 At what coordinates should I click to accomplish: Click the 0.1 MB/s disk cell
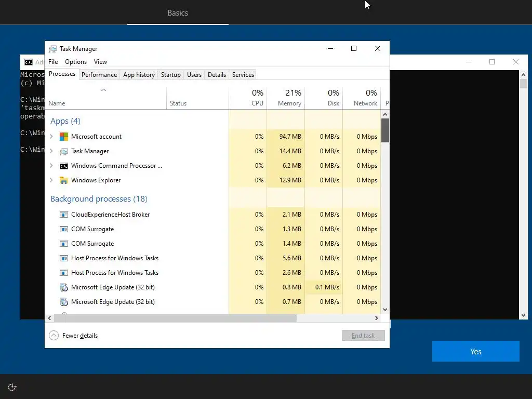coord(324,287)
